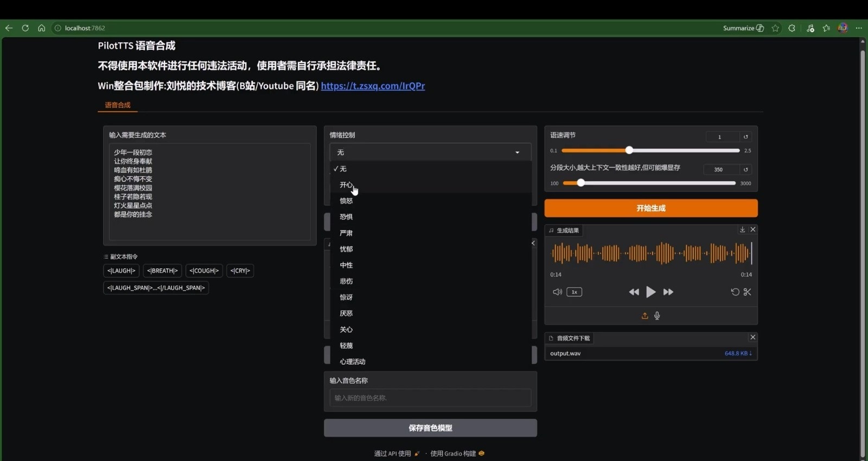Trim audio with the scissors icon
The width and height of the screenshot is (868, 461).
tap(748, 292)
